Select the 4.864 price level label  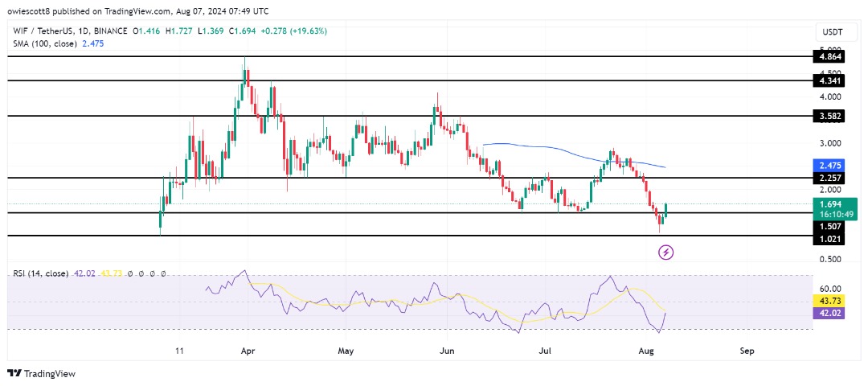(829, 56)
